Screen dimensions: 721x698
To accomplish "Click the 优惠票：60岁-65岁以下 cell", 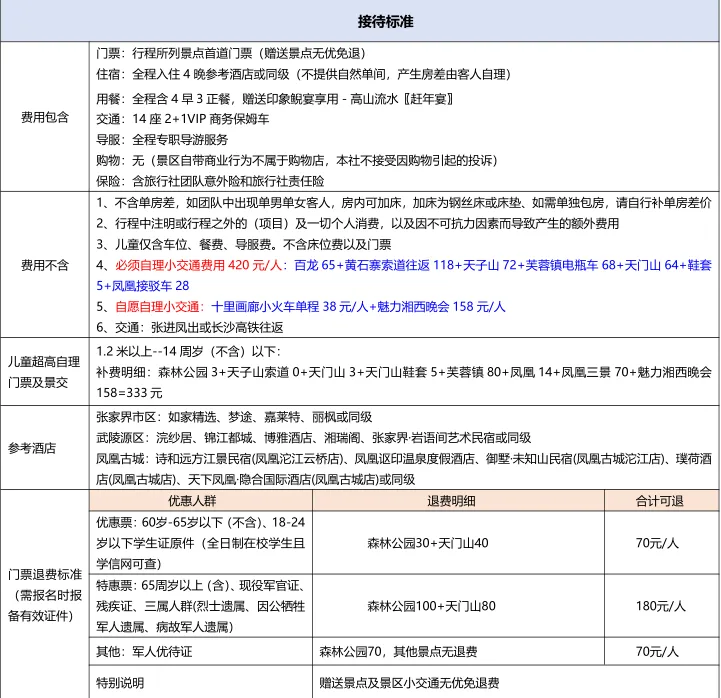I will point(201,543).
